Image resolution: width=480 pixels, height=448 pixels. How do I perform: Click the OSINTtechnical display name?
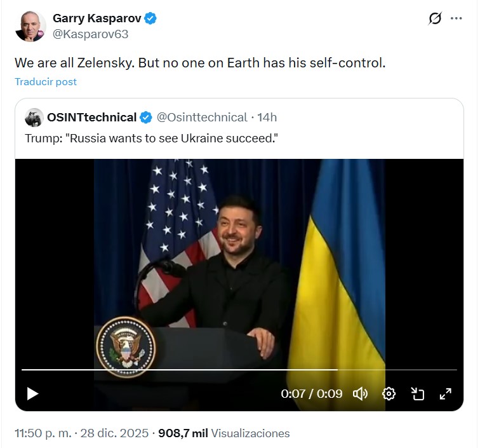tap(92, 118)
